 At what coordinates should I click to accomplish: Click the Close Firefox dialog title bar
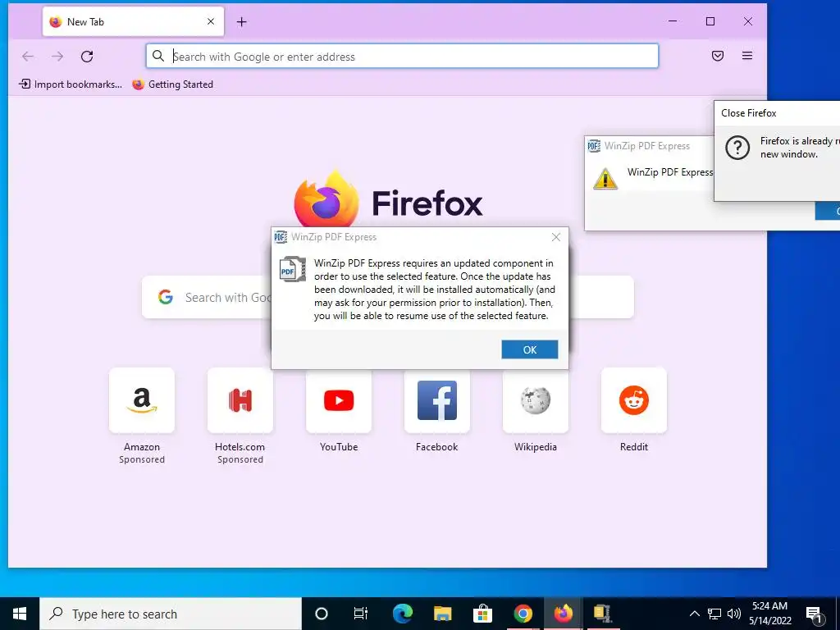pos(777,113)
